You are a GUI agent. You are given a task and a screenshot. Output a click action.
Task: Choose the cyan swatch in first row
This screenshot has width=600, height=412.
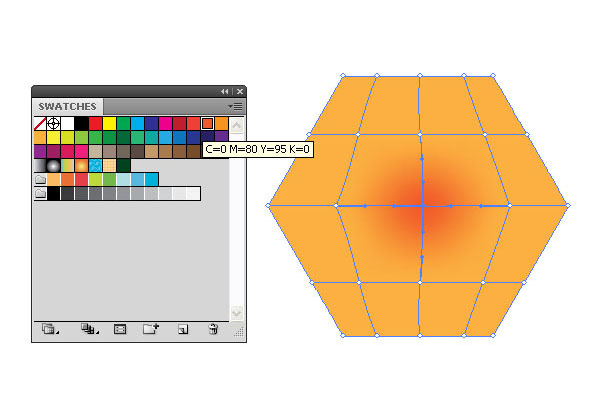click(137, 124)
